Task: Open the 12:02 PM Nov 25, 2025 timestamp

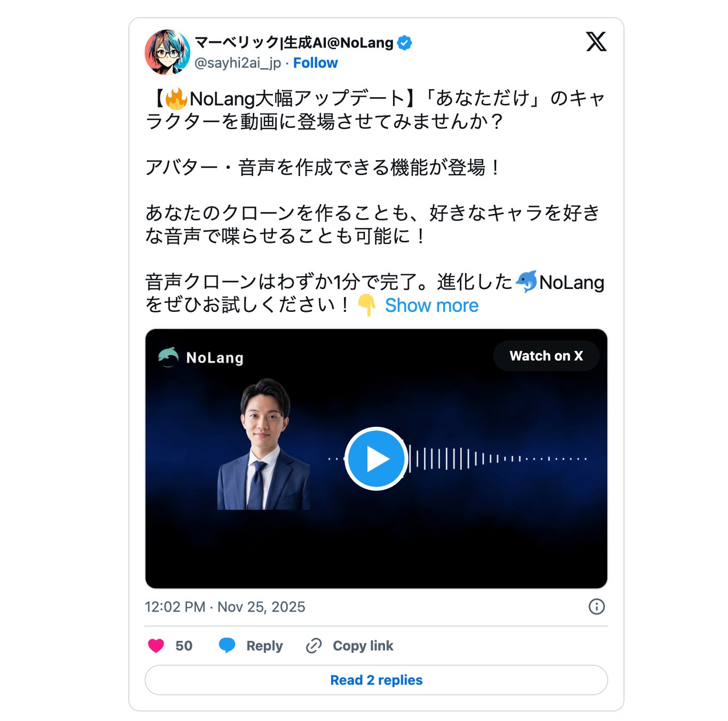Action: pyautogui.click(x=225, y=607)
